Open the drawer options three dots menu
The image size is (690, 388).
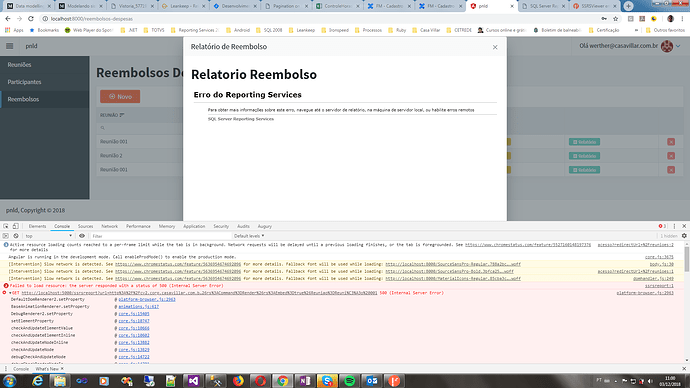pos(6,369)
